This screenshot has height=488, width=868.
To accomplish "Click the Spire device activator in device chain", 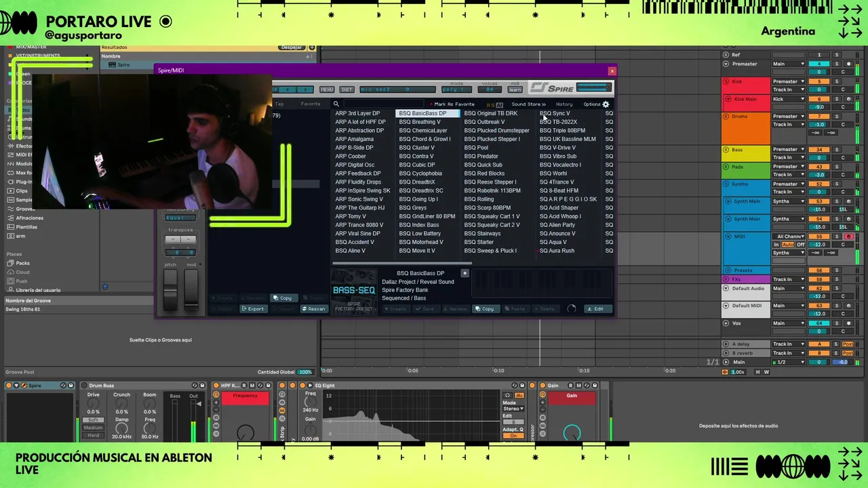I will (9, 386).
